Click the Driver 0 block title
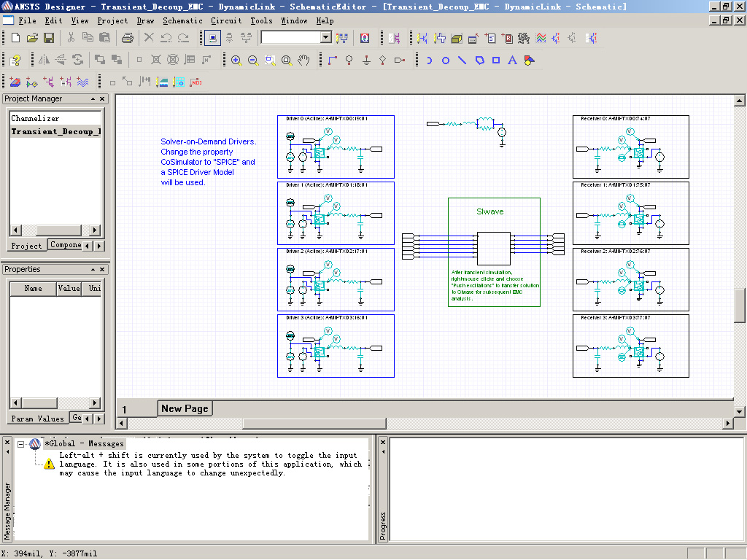Viewport: 747px width, 560px height. click(x=326, y=119)
